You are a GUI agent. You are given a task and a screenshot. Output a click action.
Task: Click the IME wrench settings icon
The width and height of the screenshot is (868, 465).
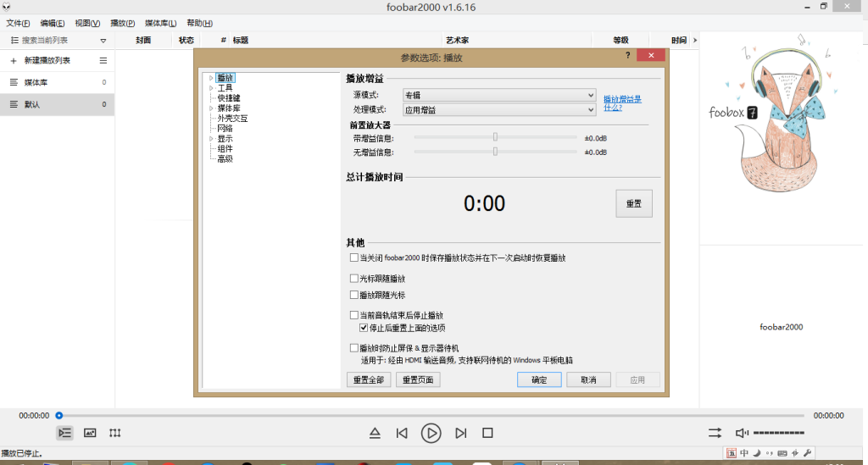[x=807, y=453]
